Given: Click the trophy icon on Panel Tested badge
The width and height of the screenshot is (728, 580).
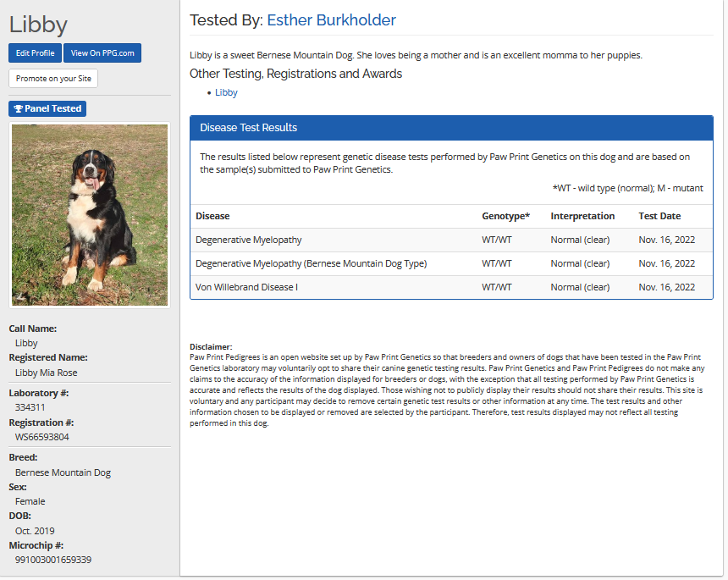Looking at the screenshot, I should point(19,109).
